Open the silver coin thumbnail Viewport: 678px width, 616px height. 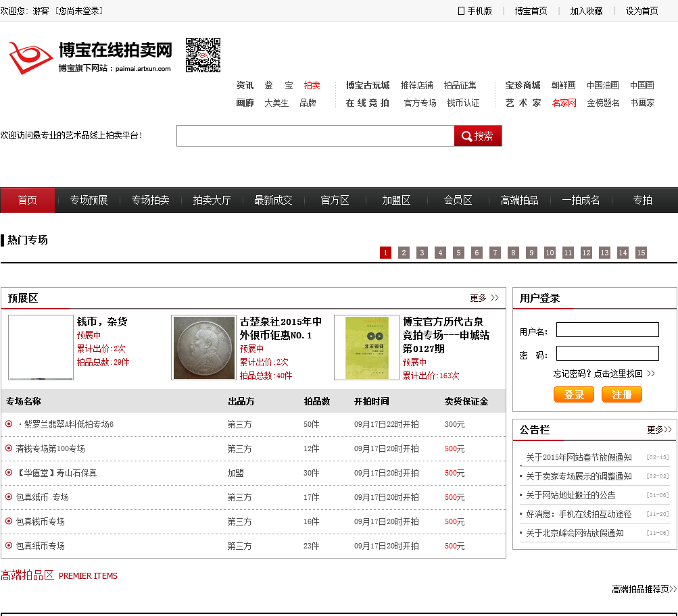pos(203,347)
